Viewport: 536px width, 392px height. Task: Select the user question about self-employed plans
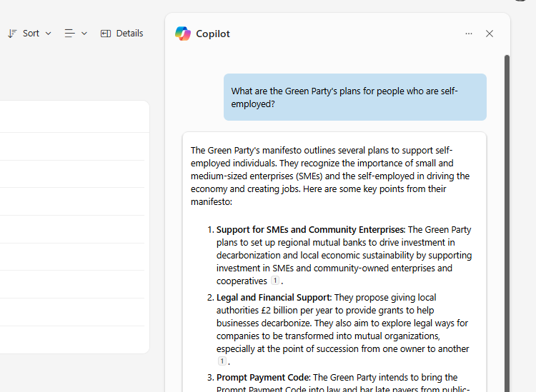[354, 97]
